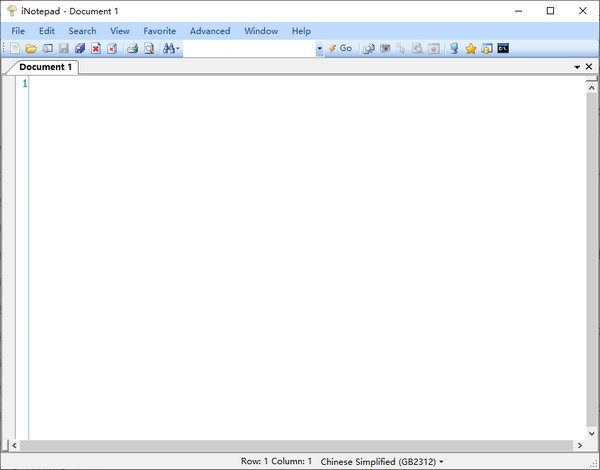The height and width of the screenshot is (470, 600).
Task: Click the Print icon in toolbar
Action: pos(132,48)
